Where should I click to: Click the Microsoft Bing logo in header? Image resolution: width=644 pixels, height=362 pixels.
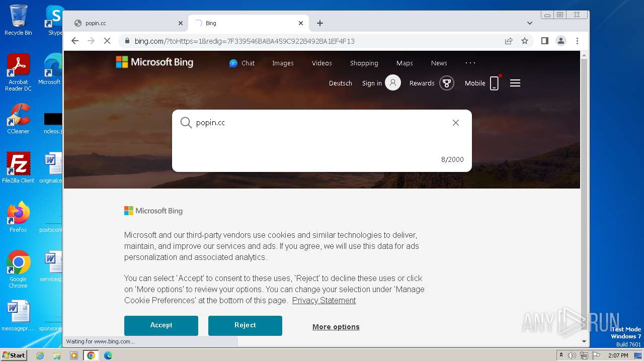154,62
